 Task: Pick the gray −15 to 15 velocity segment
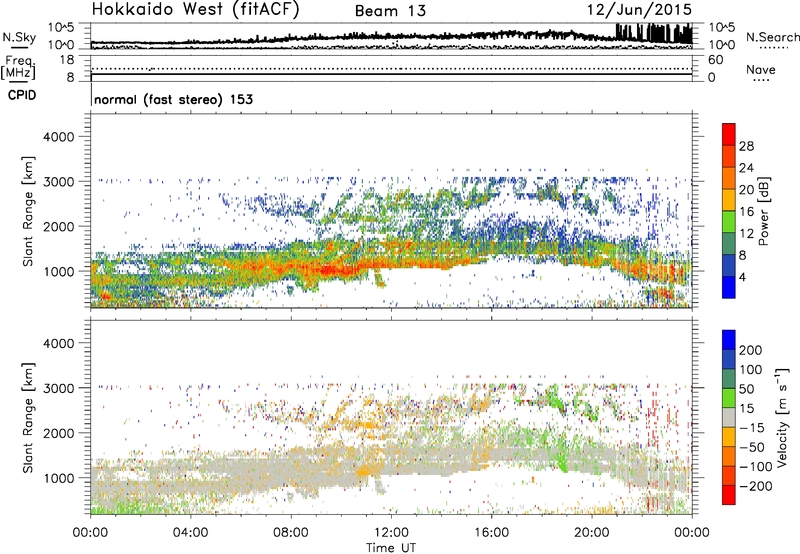coord(729,418)
